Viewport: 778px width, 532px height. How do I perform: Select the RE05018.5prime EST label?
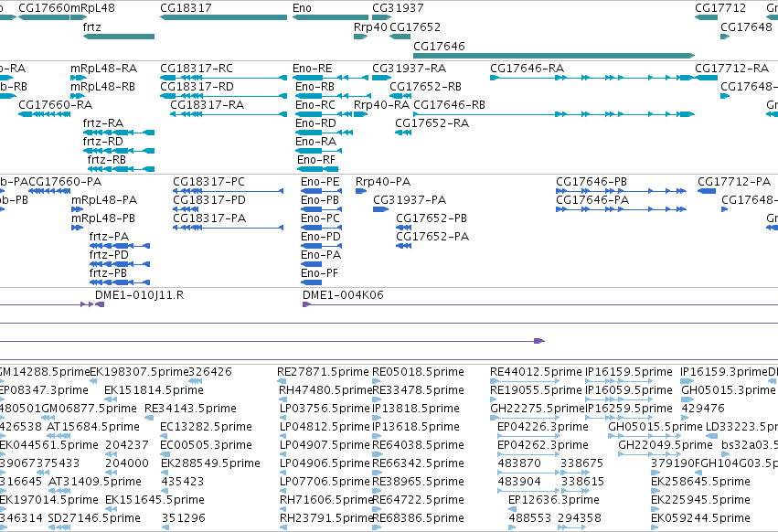click(x=419, y=372)
